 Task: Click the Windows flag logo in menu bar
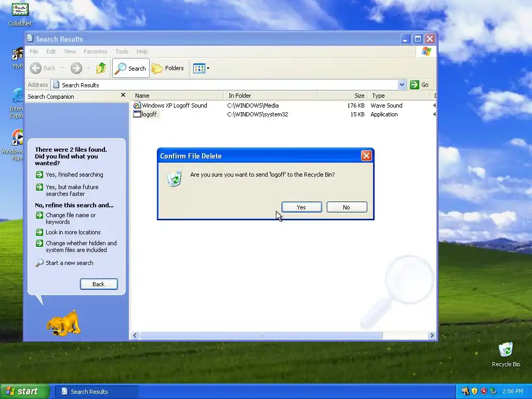click(426, 51)
